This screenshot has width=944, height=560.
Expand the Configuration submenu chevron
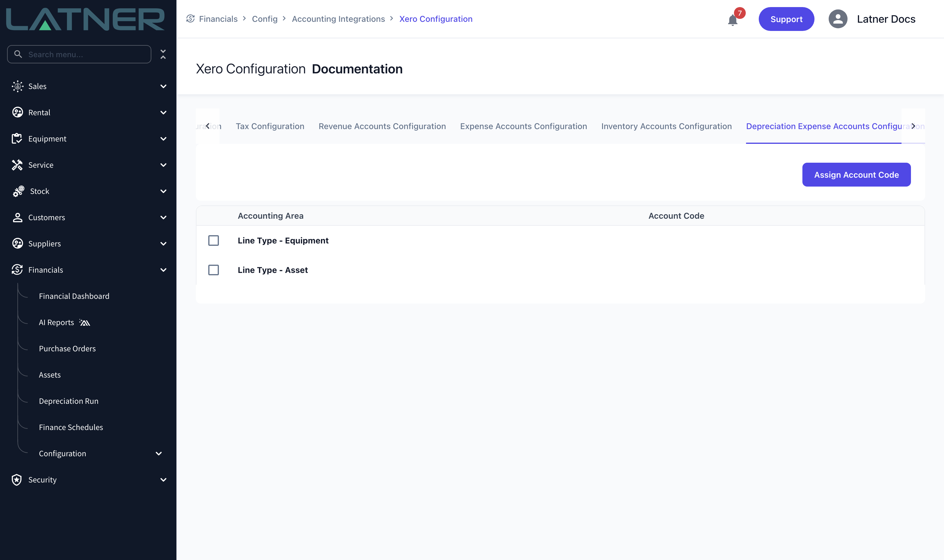point(159,454)
